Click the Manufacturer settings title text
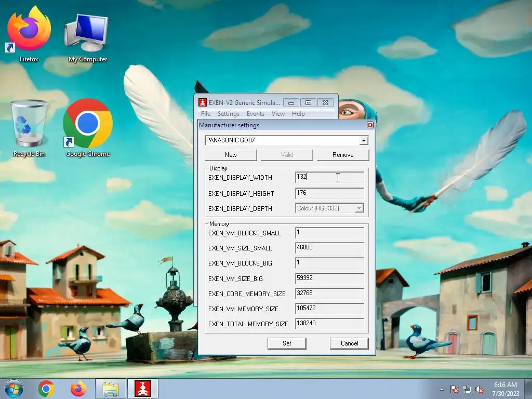 229,125
